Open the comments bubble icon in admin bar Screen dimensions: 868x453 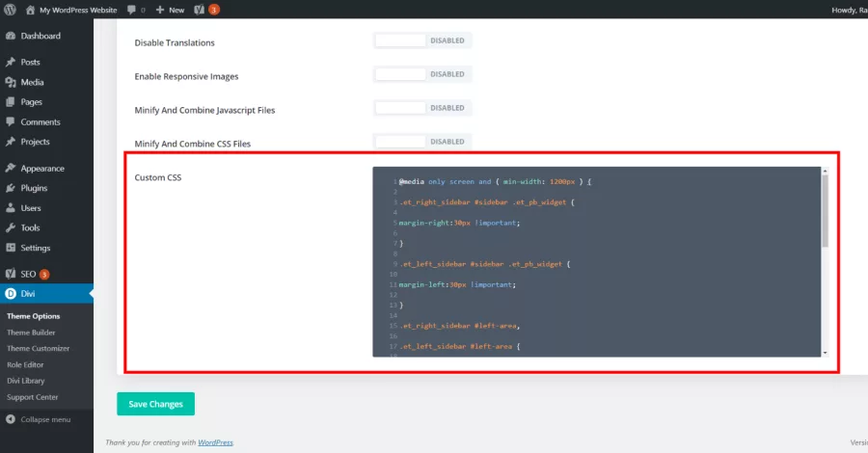click(131, 10)
